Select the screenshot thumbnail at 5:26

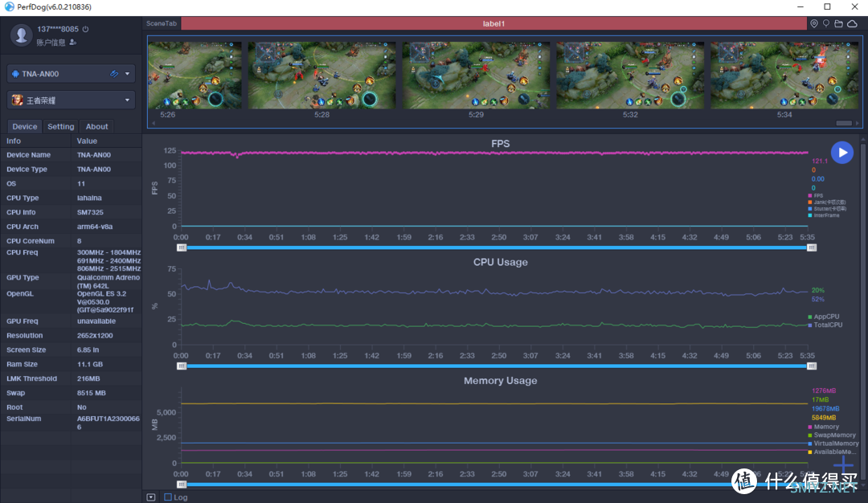194,76
